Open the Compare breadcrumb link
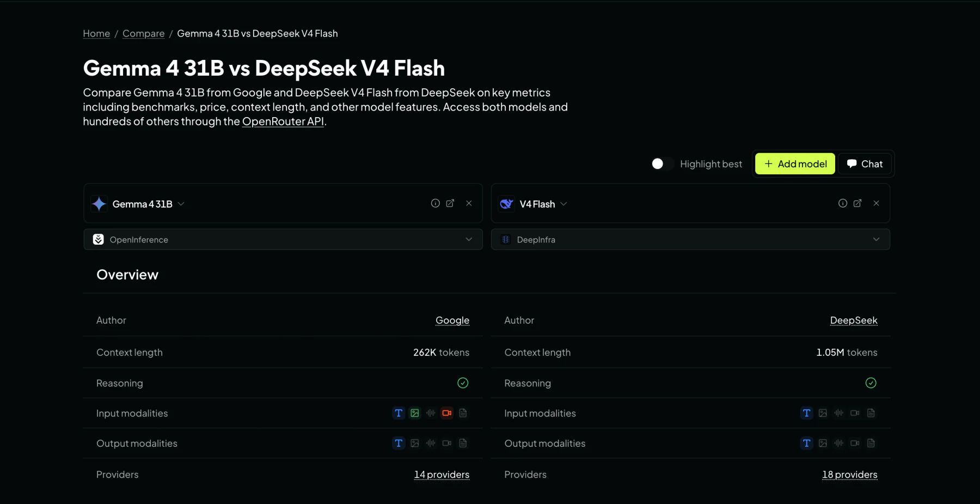The height and width of the screenshot is (504, 980). coord(143,34)
